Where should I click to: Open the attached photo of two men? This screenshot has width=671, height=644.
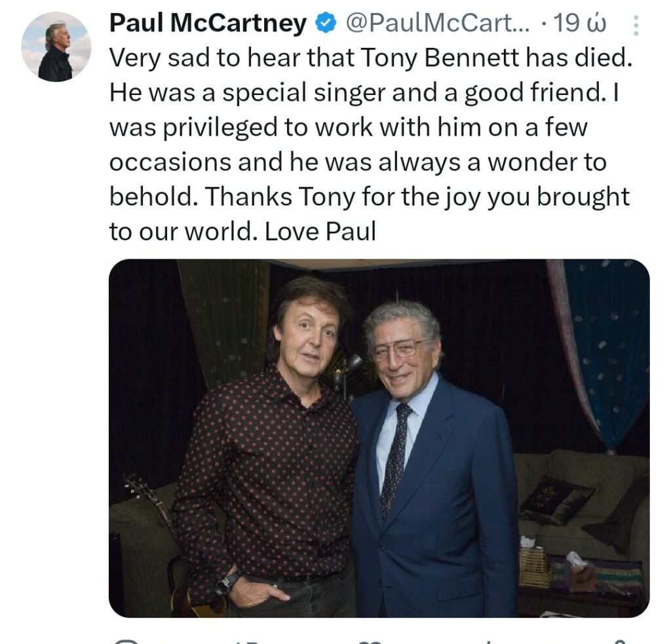click(379, 438)
